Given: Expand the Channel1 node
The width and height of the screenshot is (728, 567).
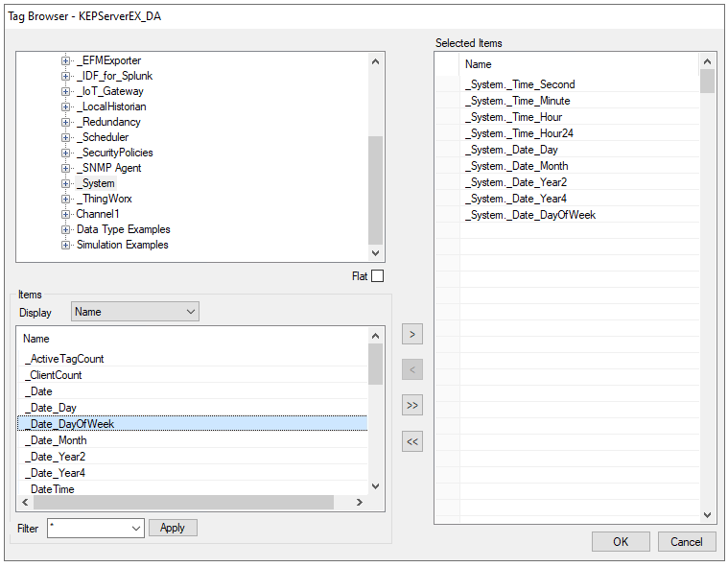Looking at the screenshot, I should tap(65, 214).
